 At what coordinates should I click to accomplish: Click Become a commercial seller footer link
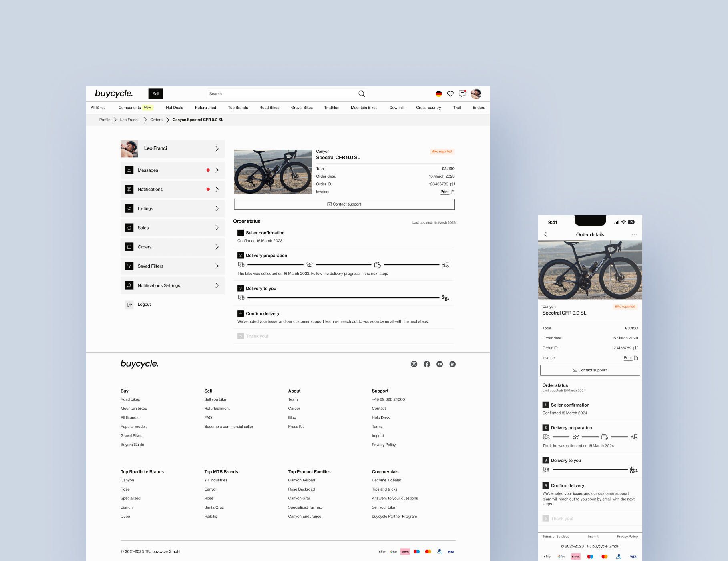[229, 427]
